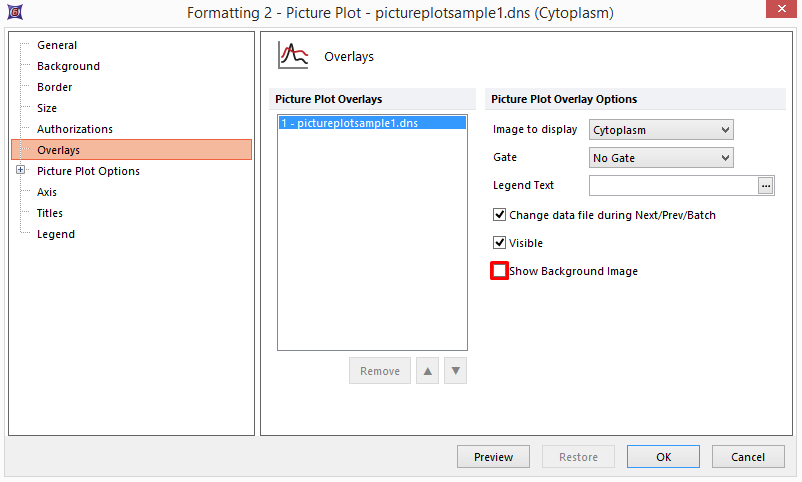Uncheck the Visible checkbox

[500, 243]
